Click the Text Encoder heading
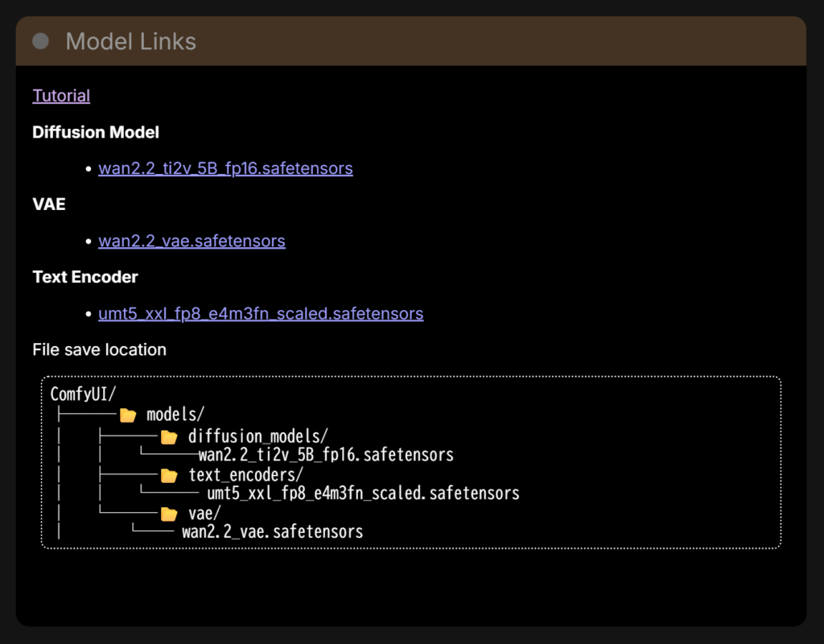The height and width of the screenshot is (644, 824). point(85,277)
